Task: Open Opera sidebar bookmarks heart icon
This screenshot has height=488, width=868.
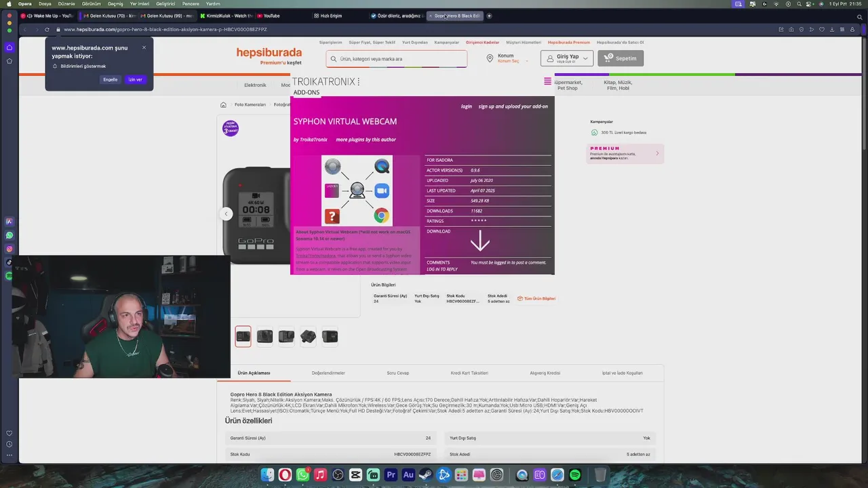Action: click(9, 433)
